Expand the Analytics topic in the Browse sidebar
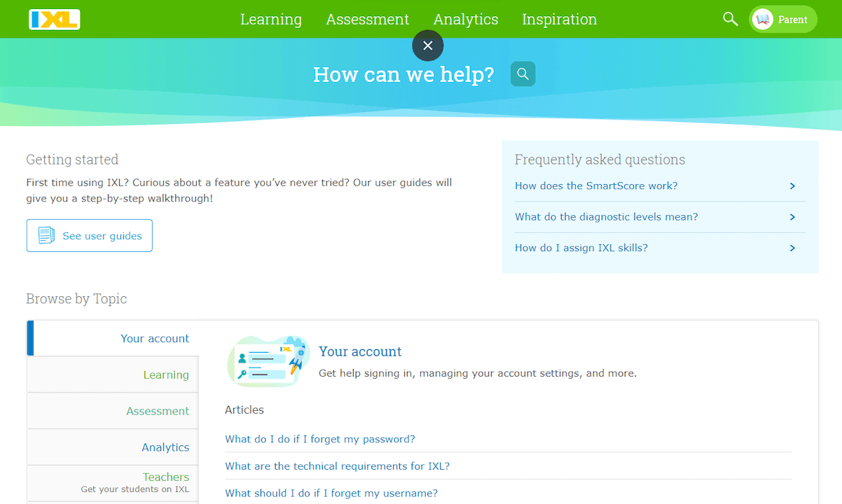842x504 pixels. click(165, 447)
